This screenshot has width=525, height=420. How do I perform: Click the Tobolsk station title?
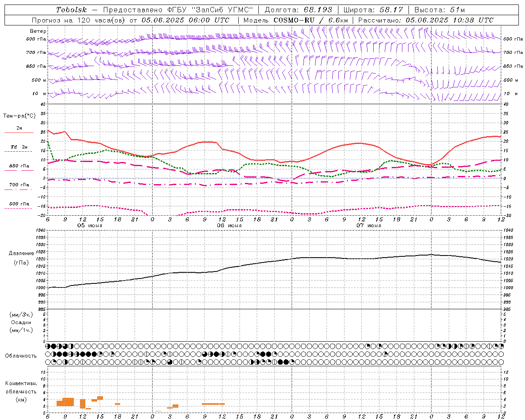71,10
